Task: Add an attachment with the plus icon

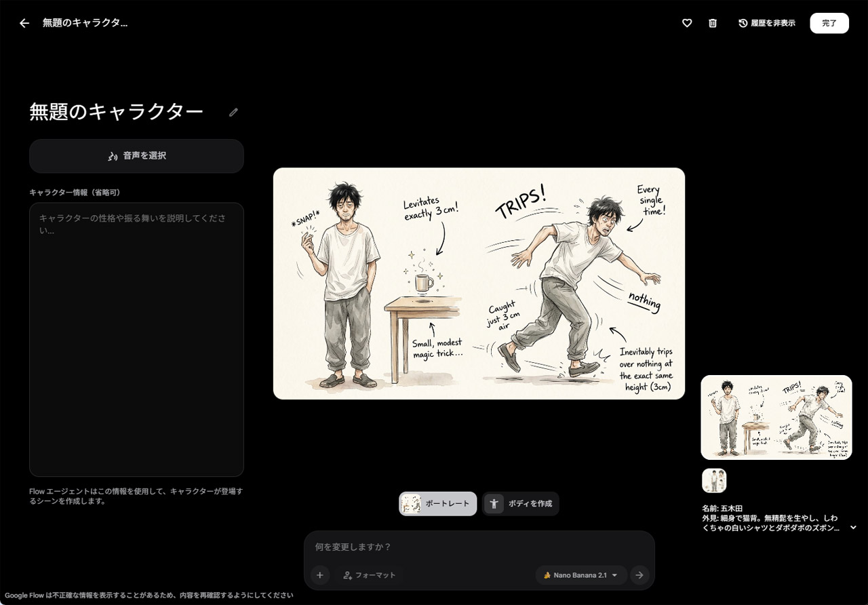Action: [x=320, y=575]
